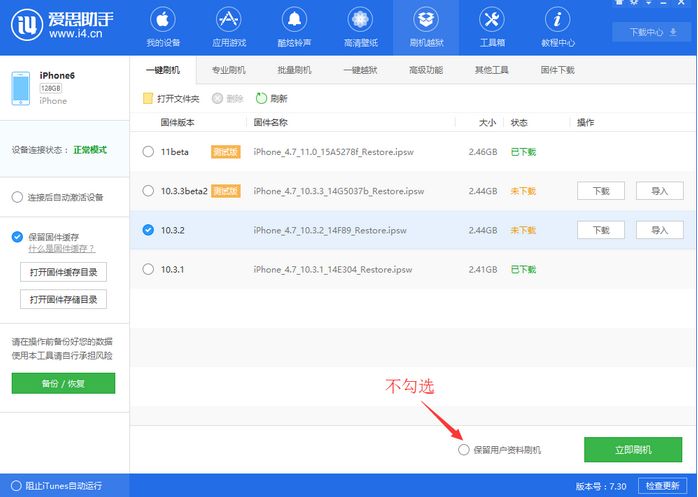Click iPhone_4.7_10.3.2_14F89_Restore.ipsw file name
The image size is (698, 497).
330,230
